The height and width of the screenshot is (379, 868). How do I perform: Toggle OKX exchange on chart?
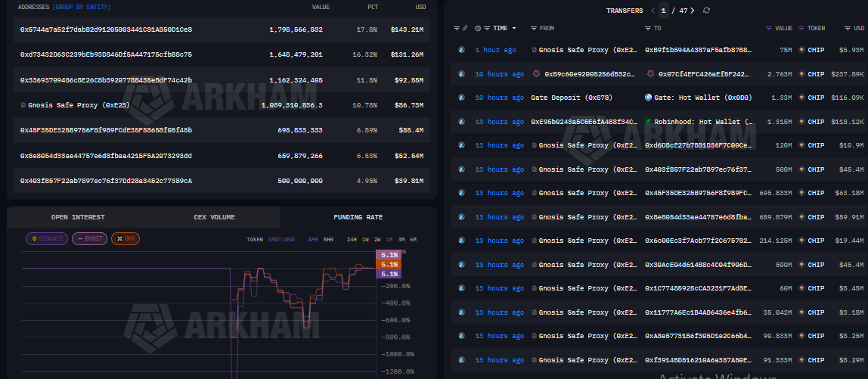pos(125,239)
